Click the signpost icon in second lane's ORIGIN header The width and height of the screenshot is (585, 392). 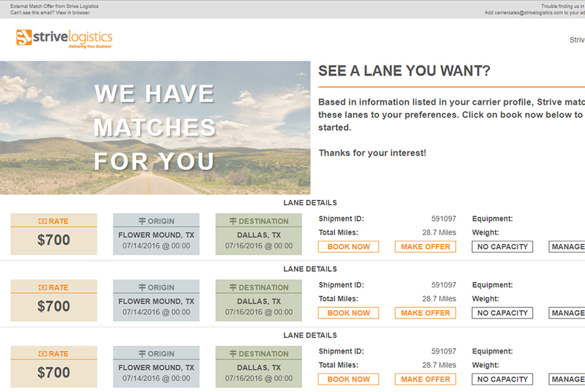coord(142,287)
